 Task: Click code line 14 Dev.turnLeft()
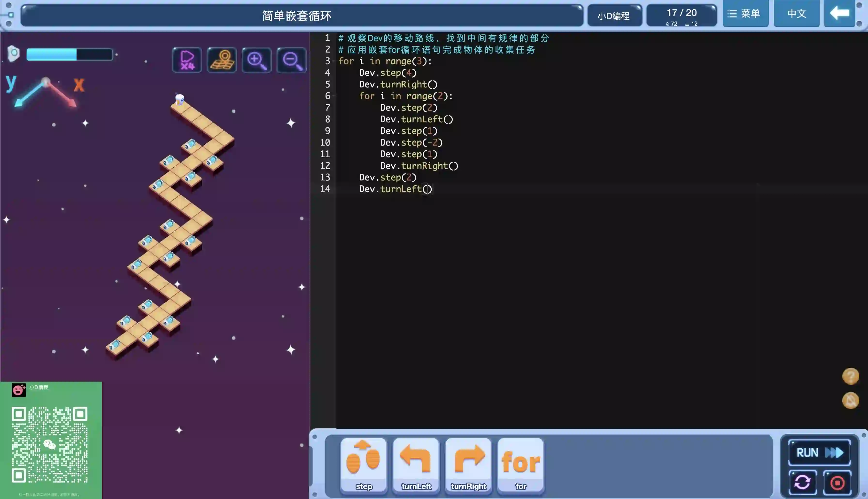tap(396, 189)
